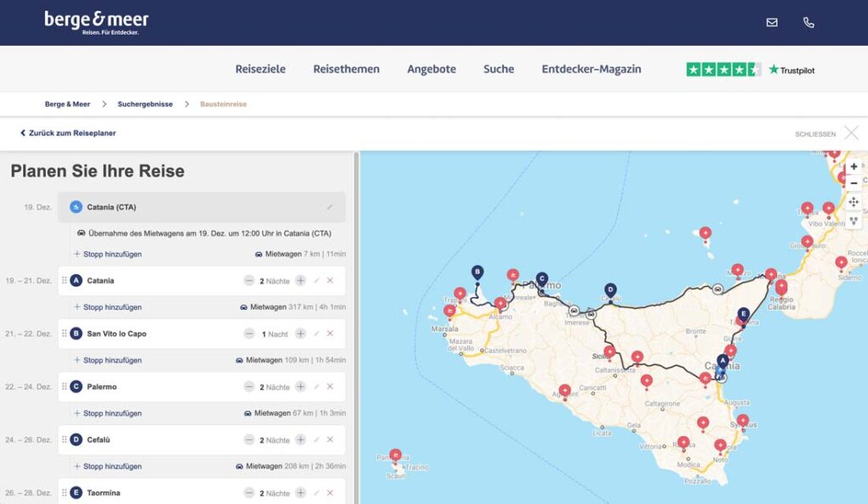Remove the San Vito lo Capo stop

[x=330, y=333]
